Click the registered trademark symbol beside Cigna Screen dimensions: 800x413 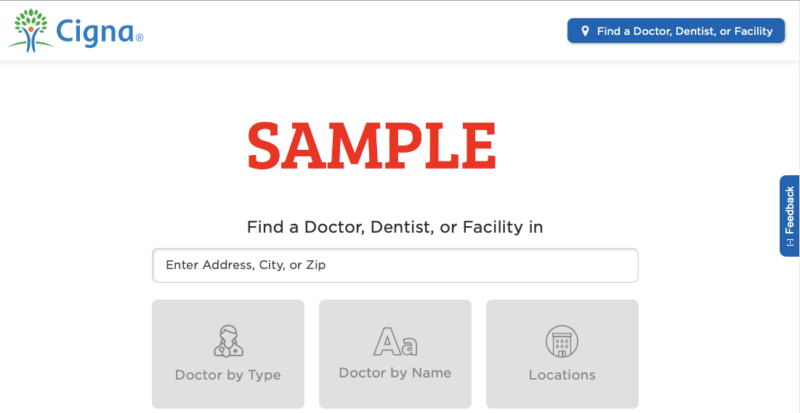[139, 38]
